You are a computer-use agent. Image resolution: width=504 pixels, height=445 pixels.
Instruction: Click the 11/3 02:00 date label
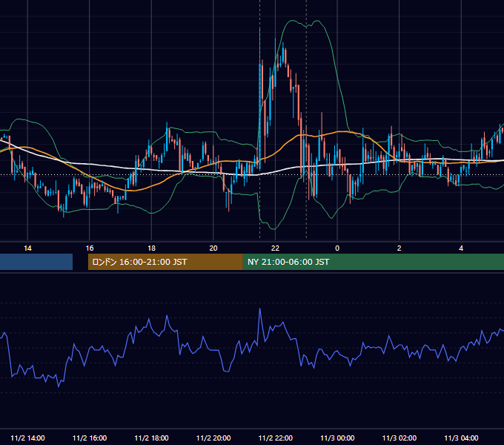click(399, 438)
